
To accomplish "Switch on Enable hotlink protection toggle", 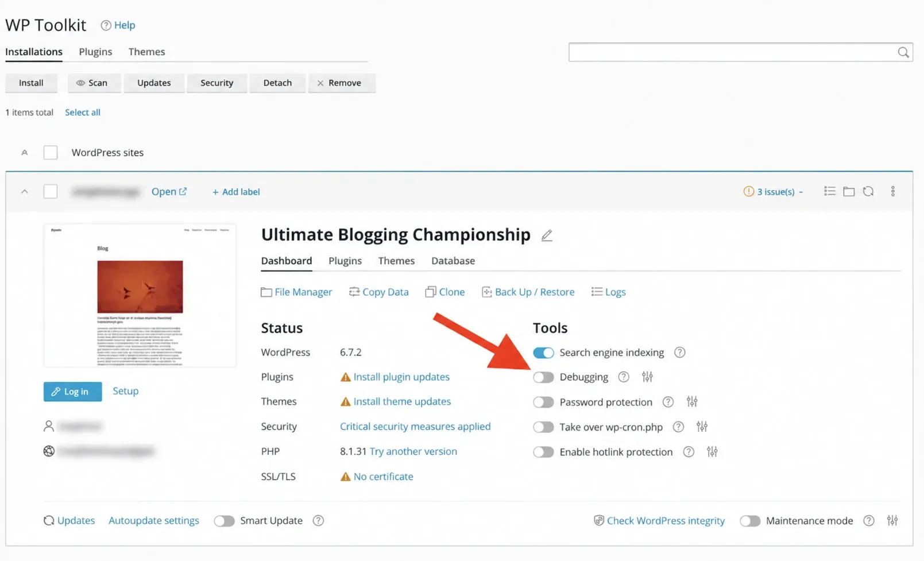I will 543,452.
